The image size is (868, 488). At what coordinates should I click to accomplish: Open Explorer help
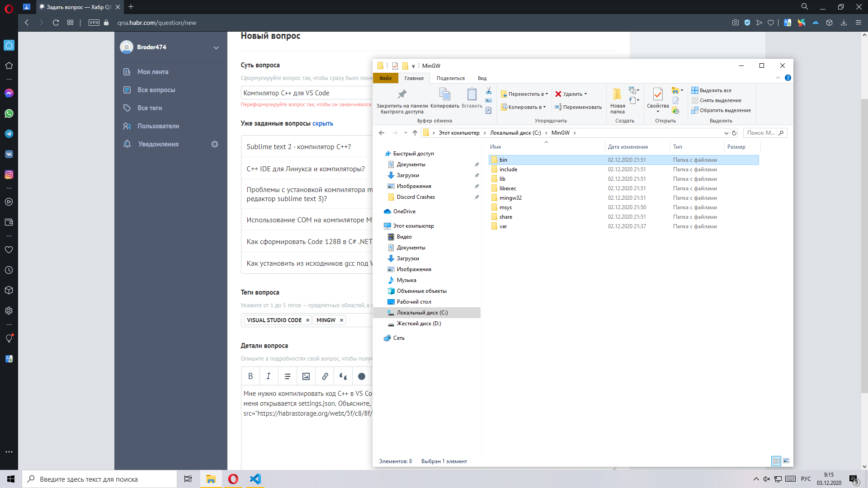click(788, 78)
